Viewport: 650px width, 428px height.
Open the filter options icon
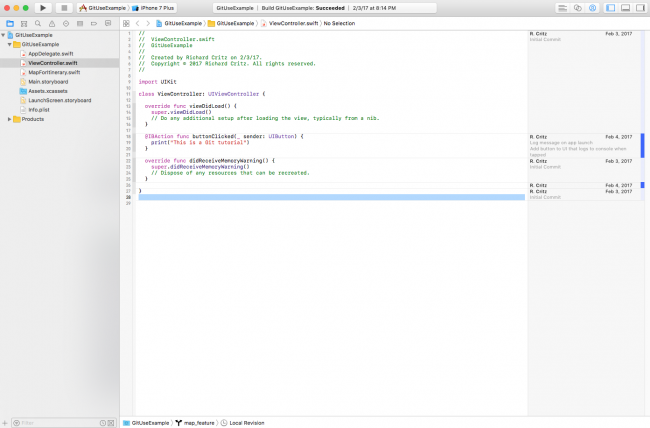[x=17, y=423]
